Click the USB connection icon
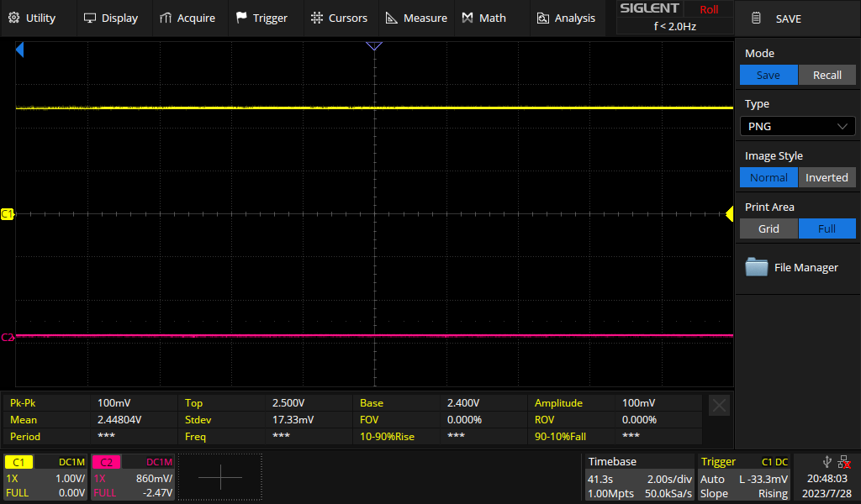861x504 pixels. pos(827,461)
